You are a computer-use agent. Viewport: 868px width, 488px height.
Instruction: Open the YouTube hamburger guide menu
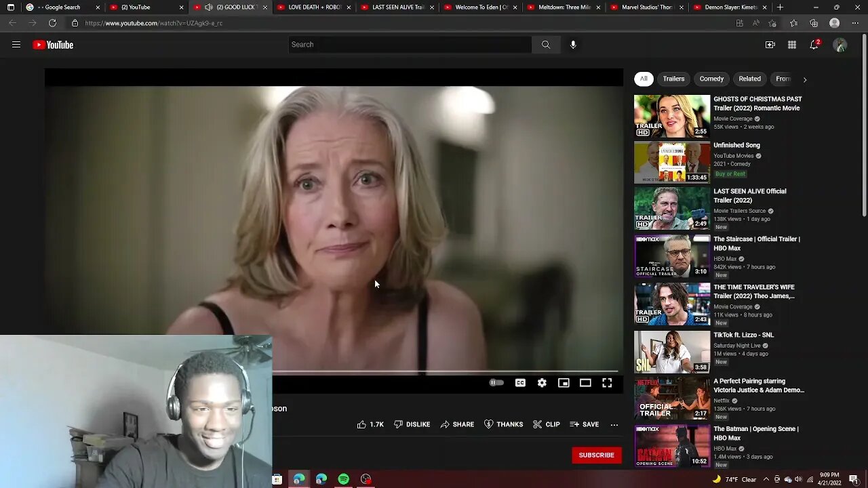click(16, 45)
